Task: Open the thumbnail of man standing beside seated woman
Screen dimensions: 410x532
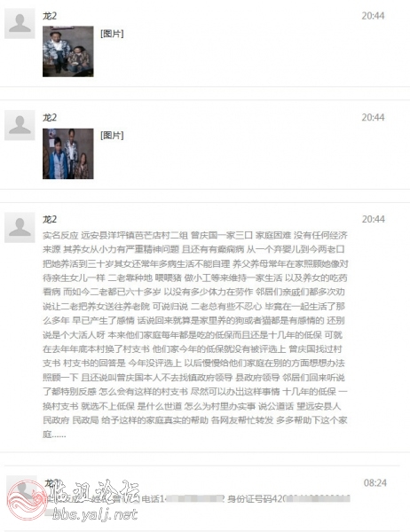Action: click(68, 51)
